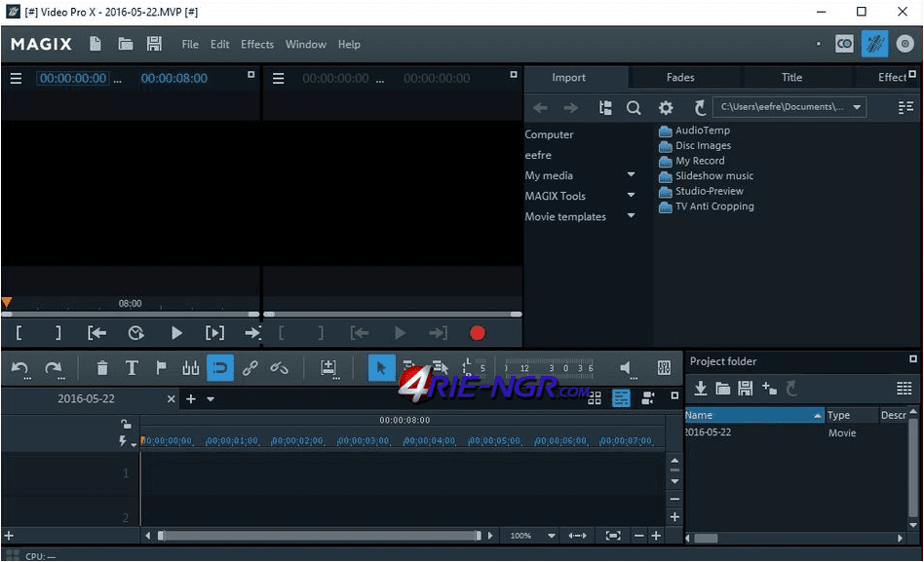Open left preview monitor hamburger menu

point(16,78)
